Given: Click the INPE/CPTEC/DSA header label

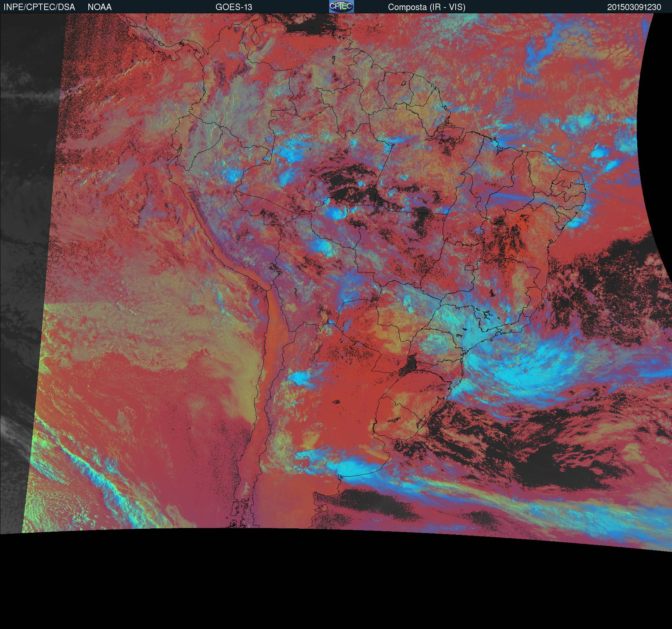Looking at the screenshot, I should (x=39, y=7).
